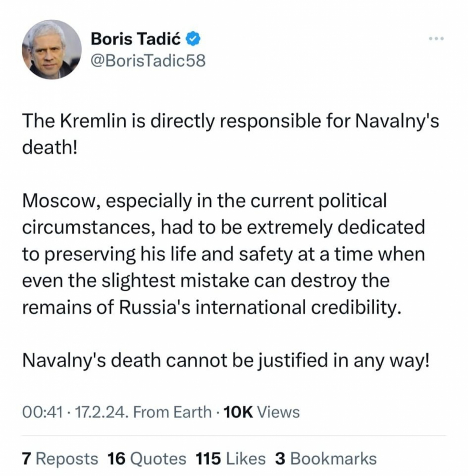The height and width of the screenshot is (476, 468).
Task: Show the 7 Reposts list
Action: coord(60,459)
